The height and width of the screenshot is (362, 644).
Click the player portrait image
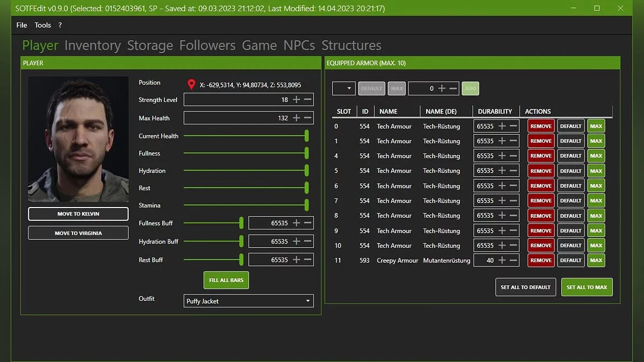pos(78,139)
